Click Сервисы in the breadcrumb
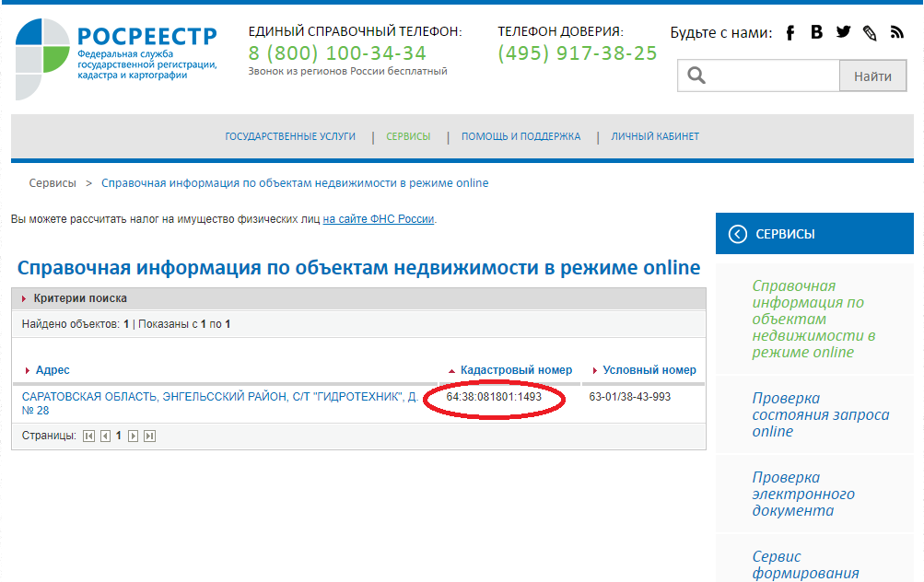This screenshot has height=582, width=924. click(x=53, y=183)
